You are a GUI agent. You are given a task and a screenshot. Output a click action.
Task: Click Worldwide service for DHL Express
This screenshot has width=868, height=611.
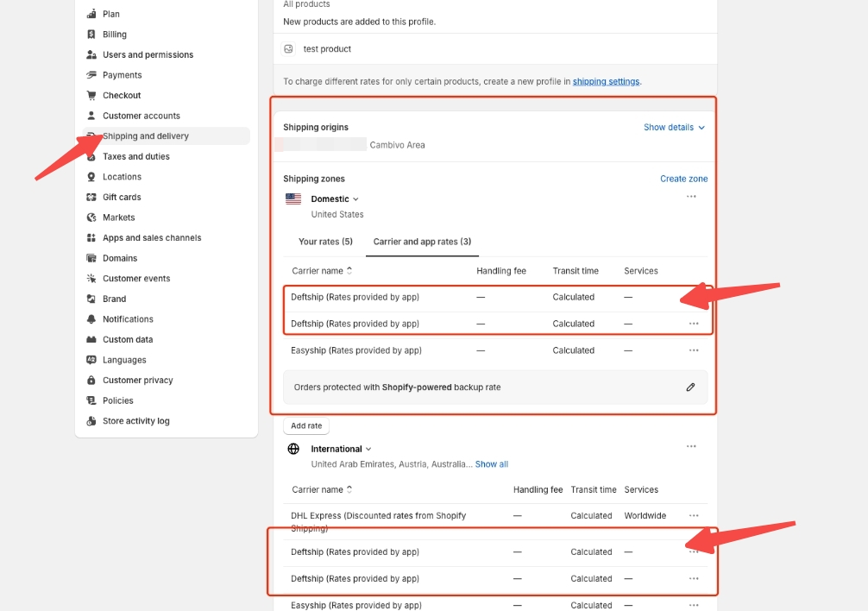pos(645,515)
